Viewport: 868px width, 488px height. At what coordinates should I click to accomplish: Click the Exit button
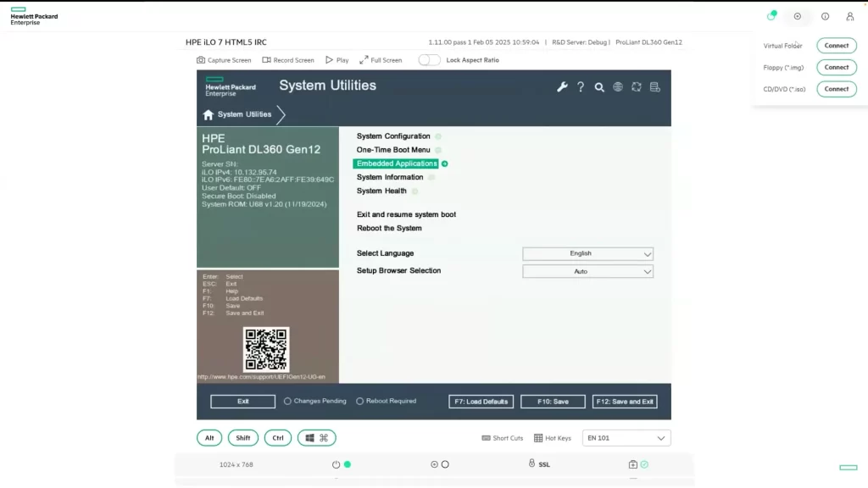click(242, 402)
